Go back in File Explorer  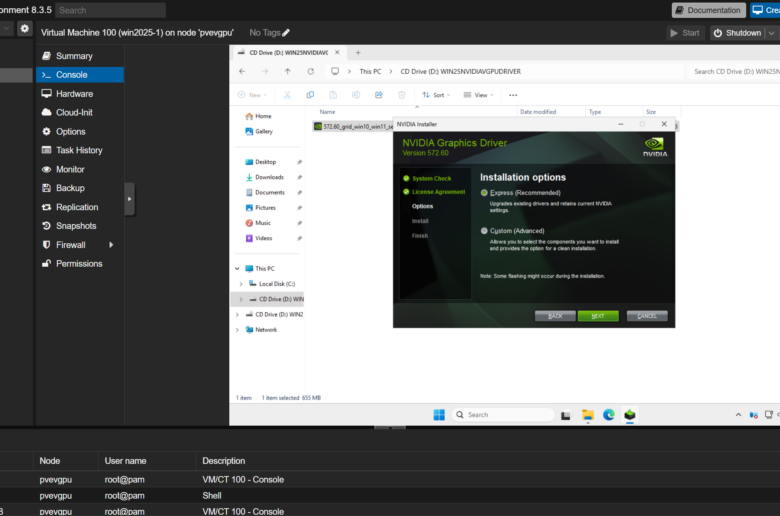coord(242,71)
